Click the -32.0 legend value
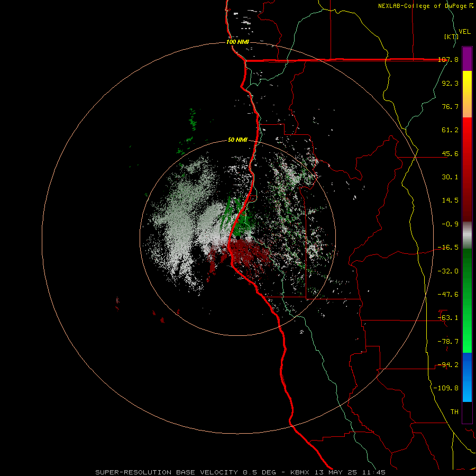 (448, 271)
